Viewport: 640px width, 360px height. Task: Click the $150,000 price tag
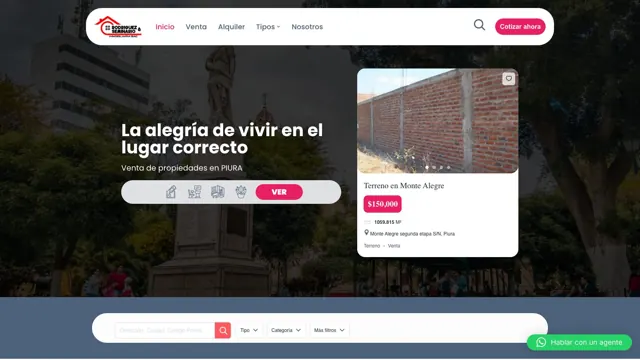pos(382,204)
